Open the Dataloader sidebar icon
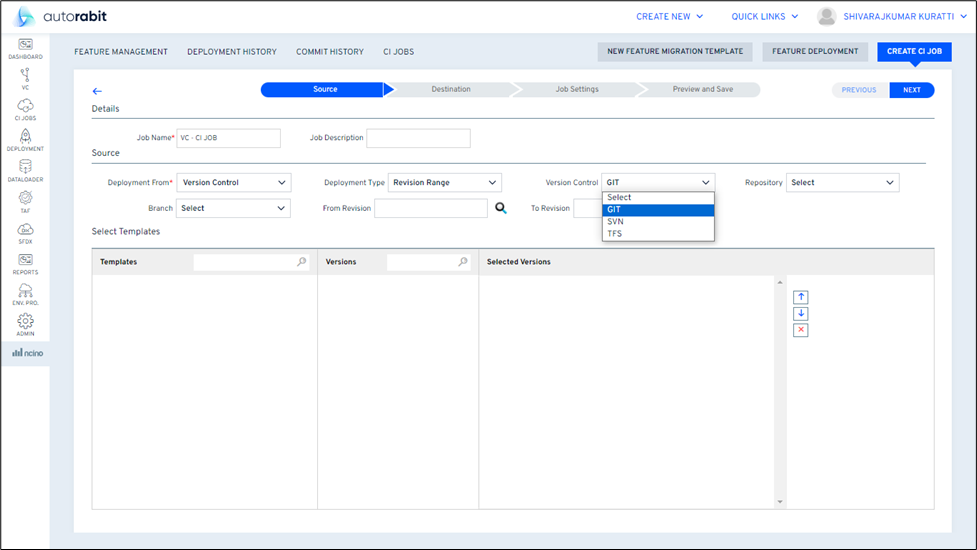The image size is (977, 550). [25, 170]
